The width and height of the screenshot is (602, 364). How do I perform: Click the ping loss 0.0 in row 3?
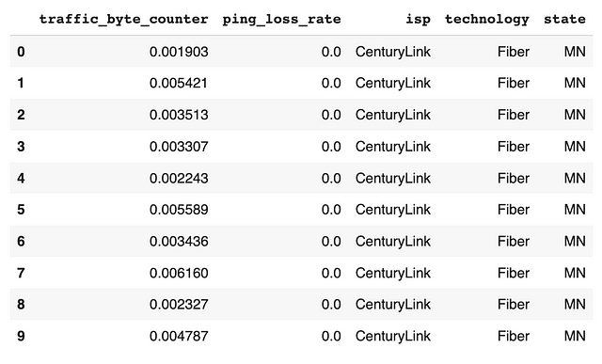coord(331,147)
